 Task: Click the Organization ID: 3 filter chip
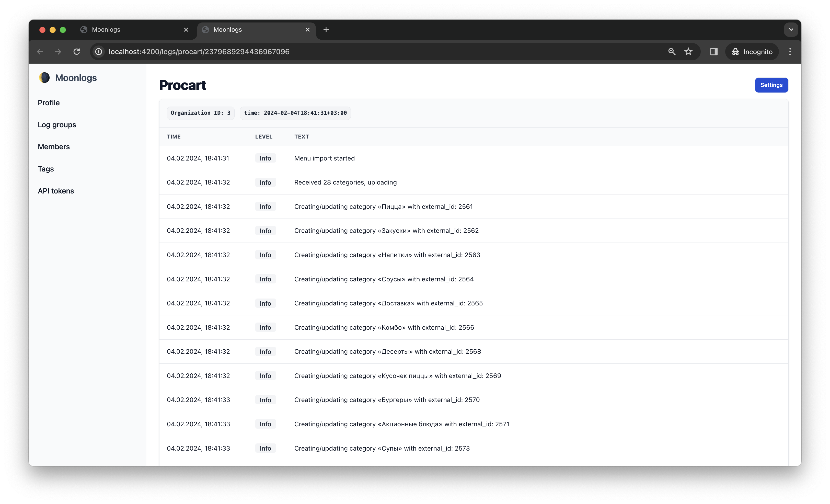click(200, 113)
